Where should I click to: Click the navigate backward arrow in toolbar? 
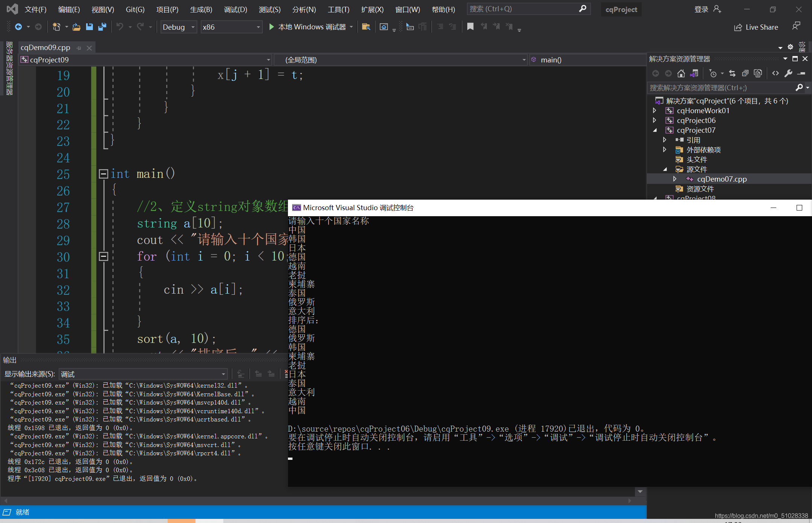18,27
